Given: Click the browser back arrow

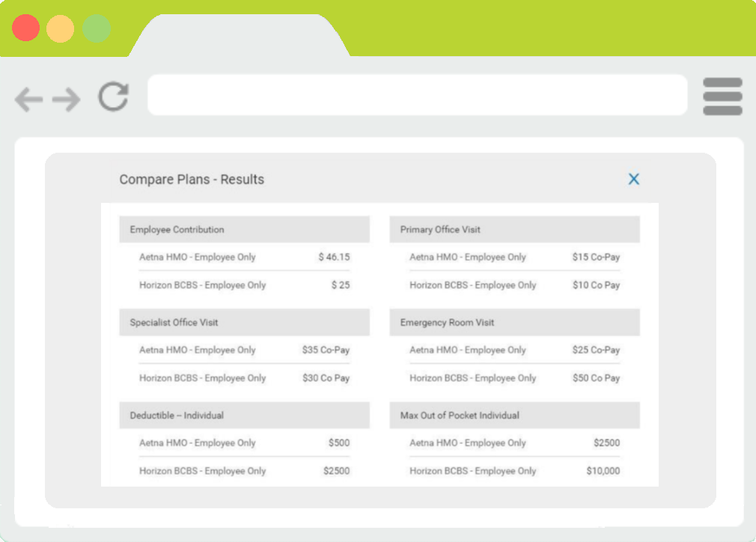Looking at the screenshot, I should [x=29, y=100].
